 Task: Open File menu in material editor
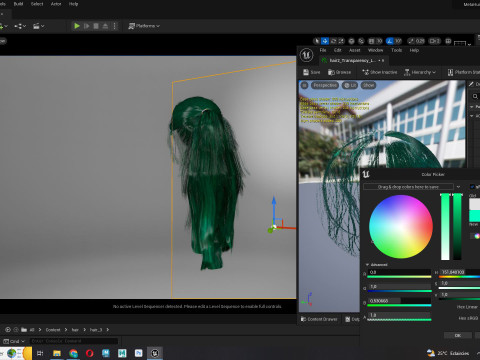point(323,50)
